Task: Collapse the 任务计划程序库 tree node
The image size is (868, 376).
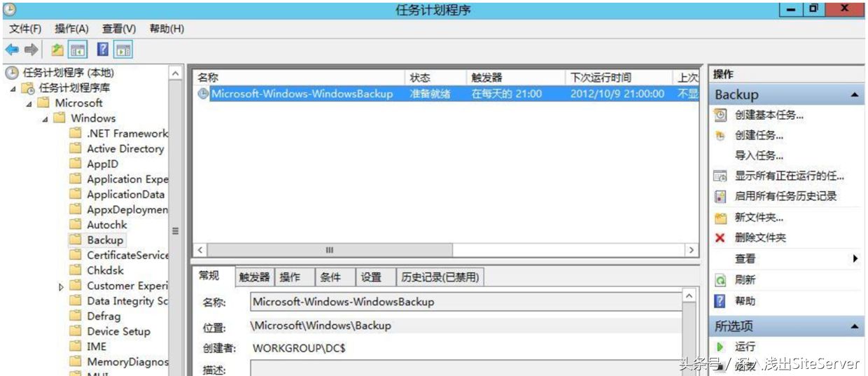Action: [13, 88]
